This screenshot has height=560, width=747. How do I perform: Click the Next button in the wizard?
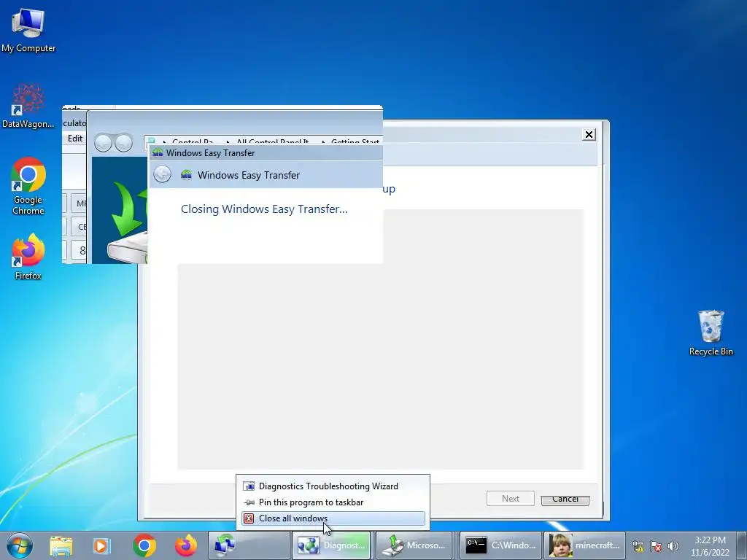coord(510,499)
